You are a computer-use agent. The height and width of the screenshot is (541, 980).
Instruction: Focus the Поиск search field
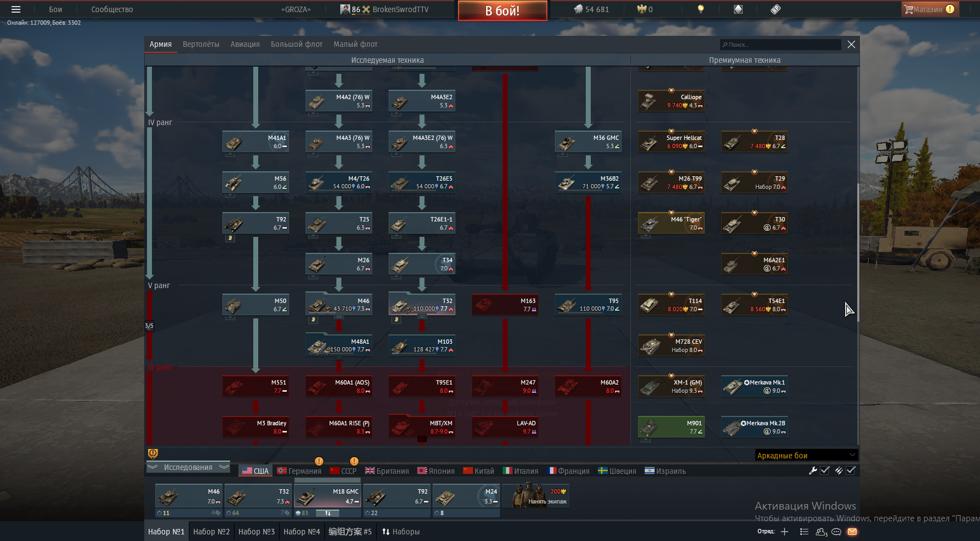coord(781,45)
